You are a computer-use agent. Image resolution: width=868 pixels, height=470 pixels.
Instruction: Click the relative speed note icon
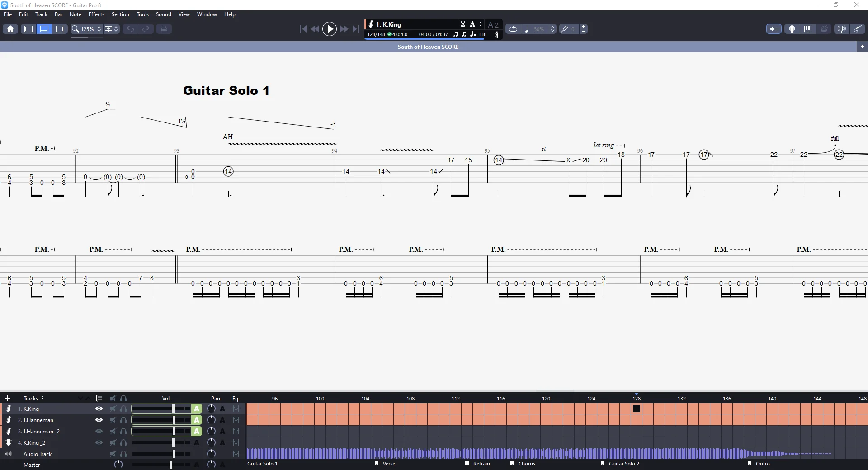coord(527,29)
